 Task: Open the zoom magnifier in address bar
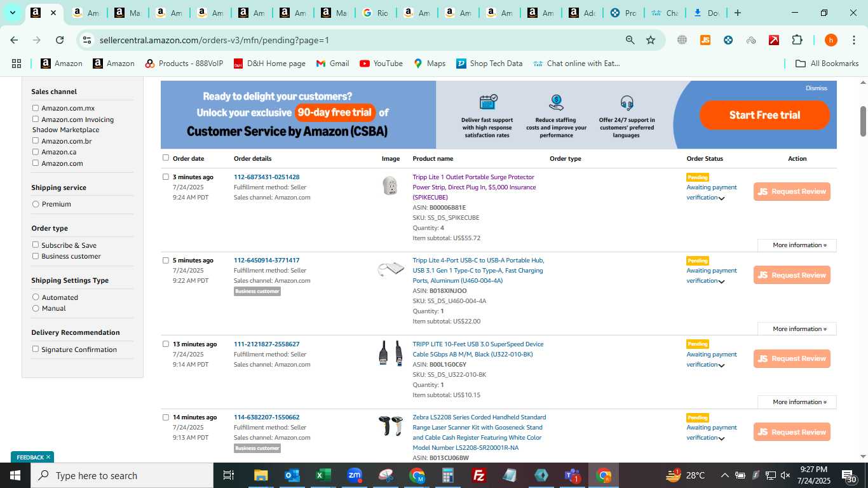(630, 40)
